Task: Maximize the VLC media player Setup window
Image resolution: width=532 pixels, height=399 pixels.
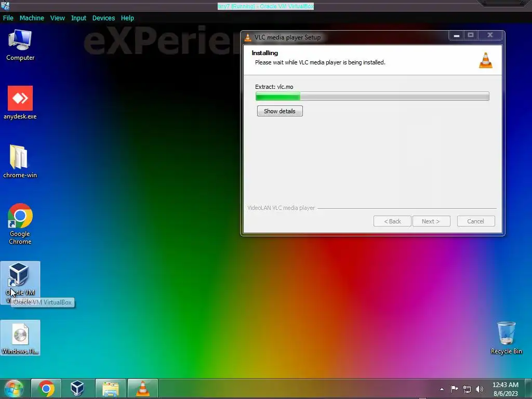Action: click(x=471, y=35)
